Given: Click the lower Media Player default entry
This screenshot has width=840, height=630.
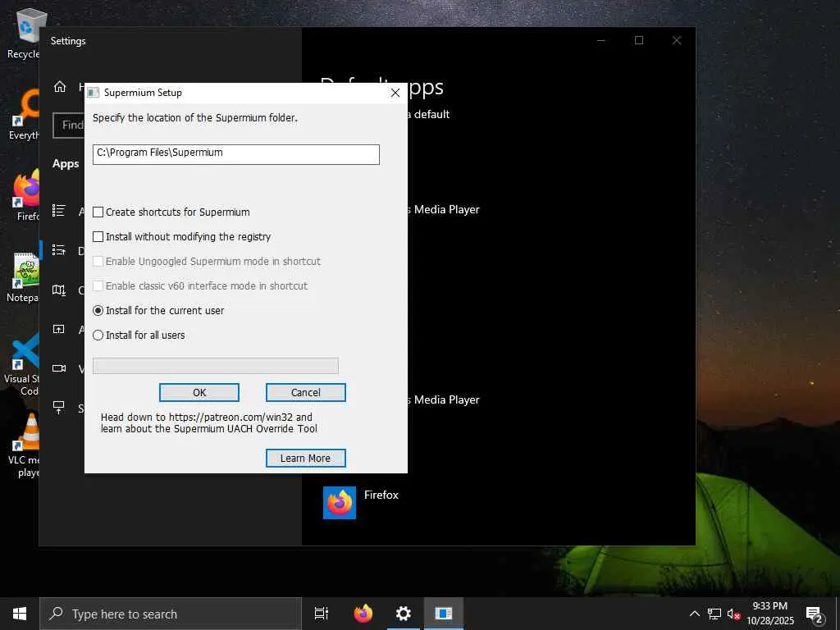Looking at the screenshot, I should point(444,400).
